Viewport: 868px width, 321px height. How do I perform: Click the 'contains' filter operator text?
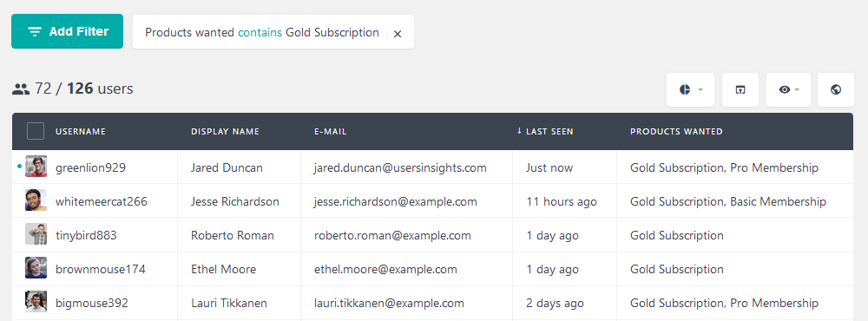(260, 33)
